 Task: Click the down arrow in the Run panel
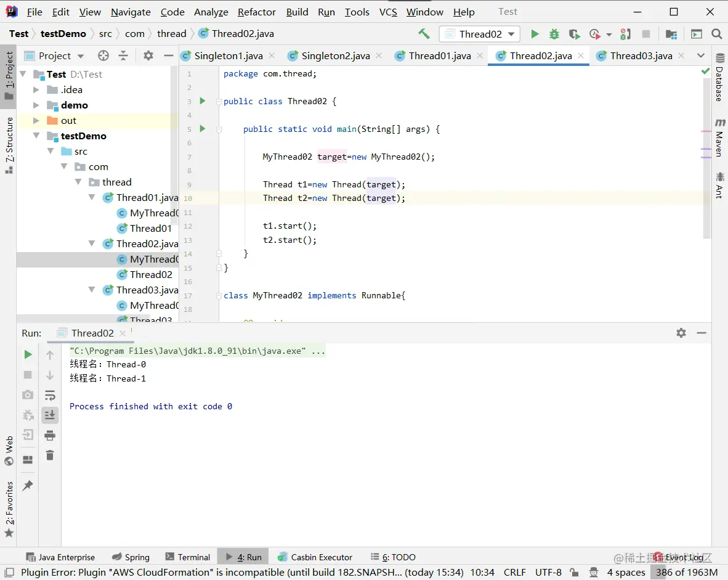pyautogui.click(x=50, y=375)
